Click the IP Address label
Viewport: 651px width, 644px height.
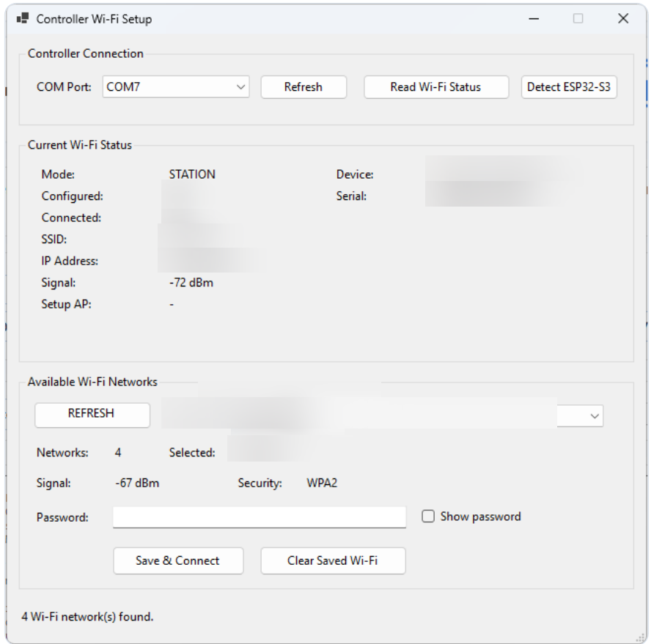click(x=70, y=261)
